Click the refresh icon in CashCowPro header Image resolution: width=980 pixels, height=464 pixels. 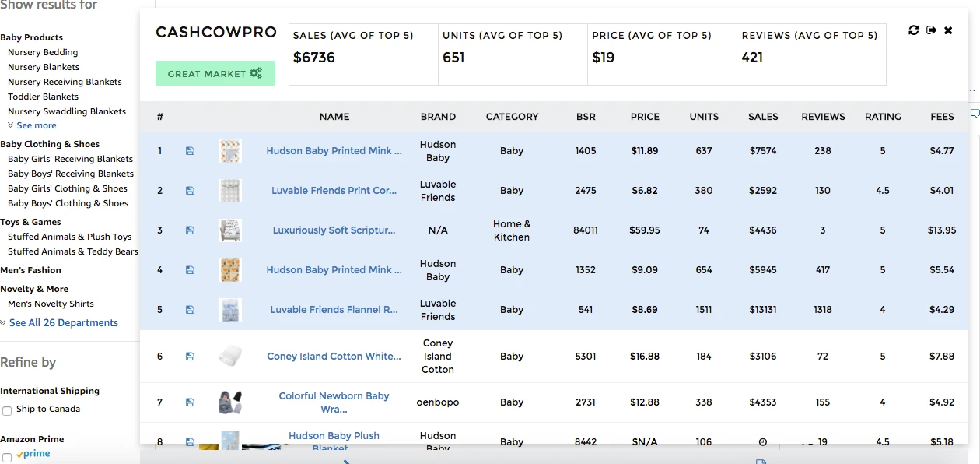tap(914, 30)
